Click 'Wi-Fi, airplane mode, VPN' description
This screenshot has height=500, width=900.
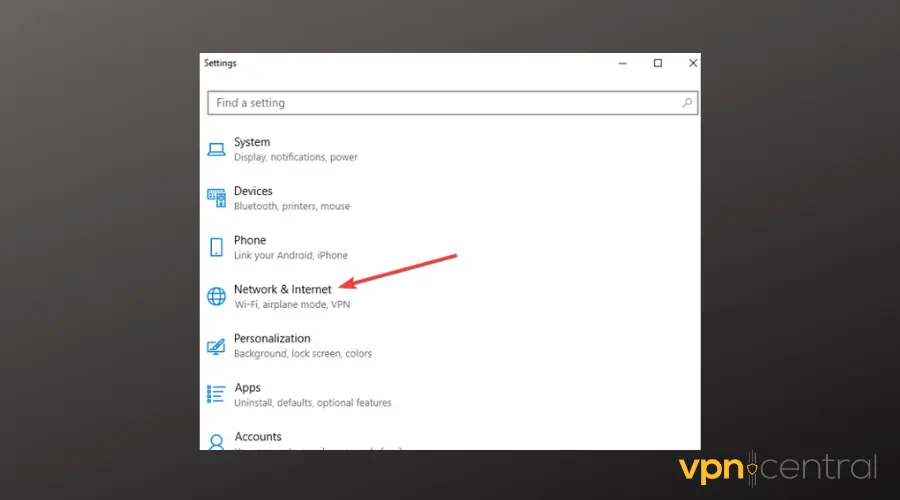click(x=292, y=305)
